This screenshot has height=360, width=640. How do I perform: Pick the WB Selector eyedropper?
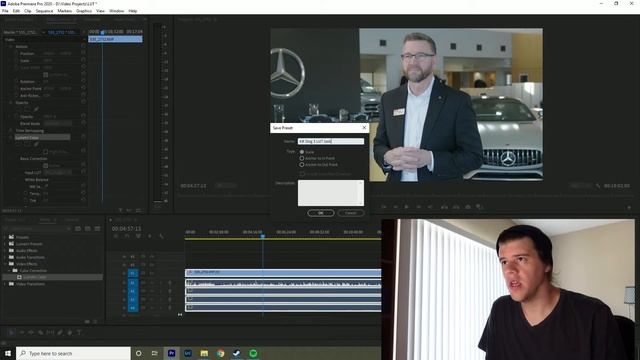[x=46, y=187]
